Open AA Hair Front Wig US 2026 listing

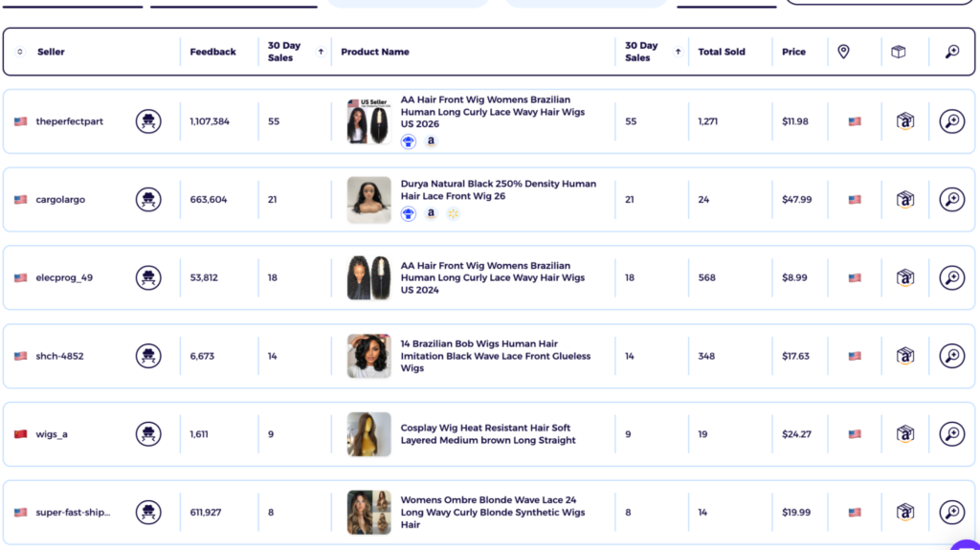(x=493, y=112)
